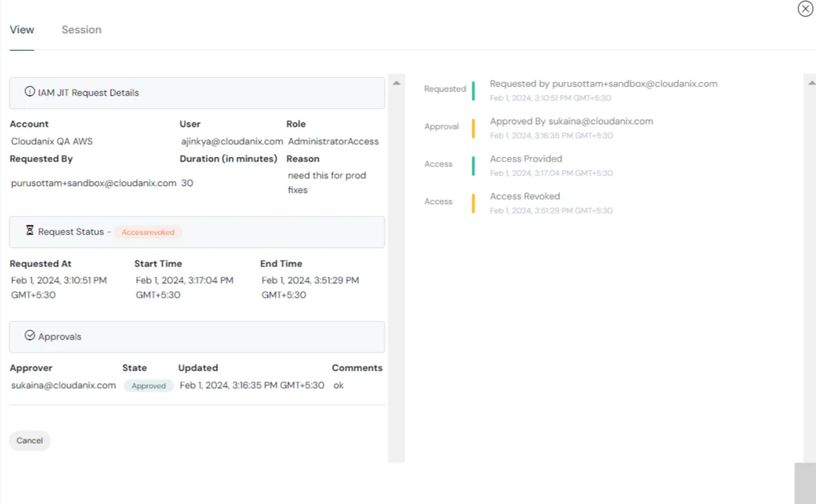
Task: Click the circled X dialog close icon
Action: 805,9
